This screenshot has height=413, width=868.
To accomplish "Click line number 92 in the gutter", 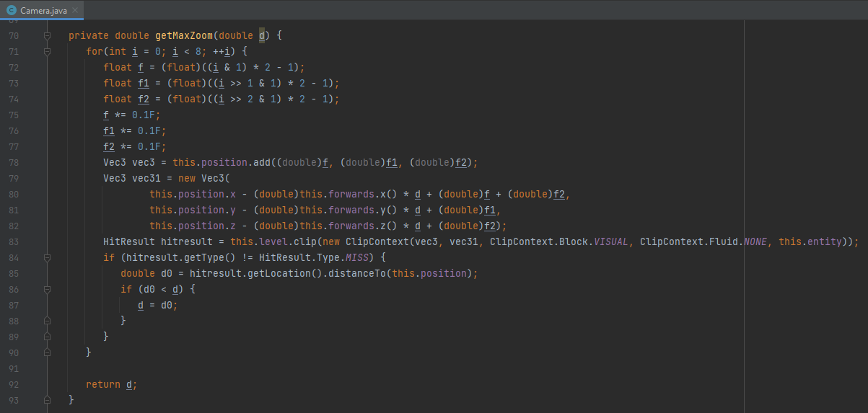I will point(14,384).
